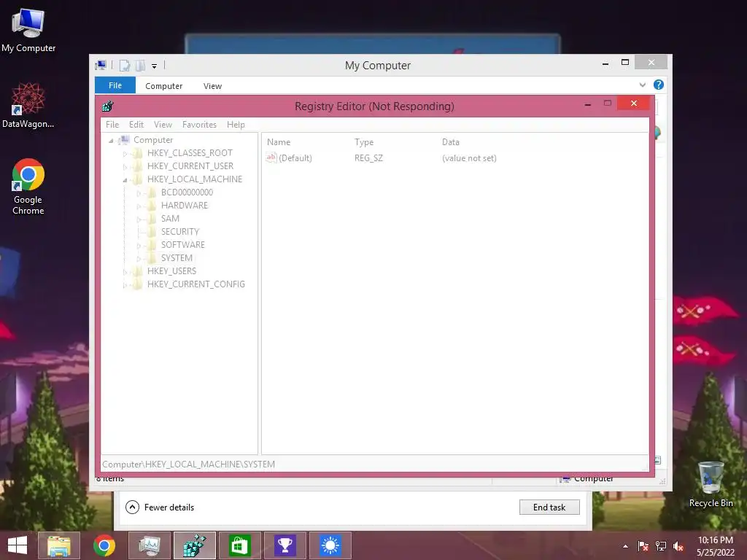Open Registry Editor Help menu
Image resolution: width=747 pixels, height=560 pixels.
pos(236,124)
